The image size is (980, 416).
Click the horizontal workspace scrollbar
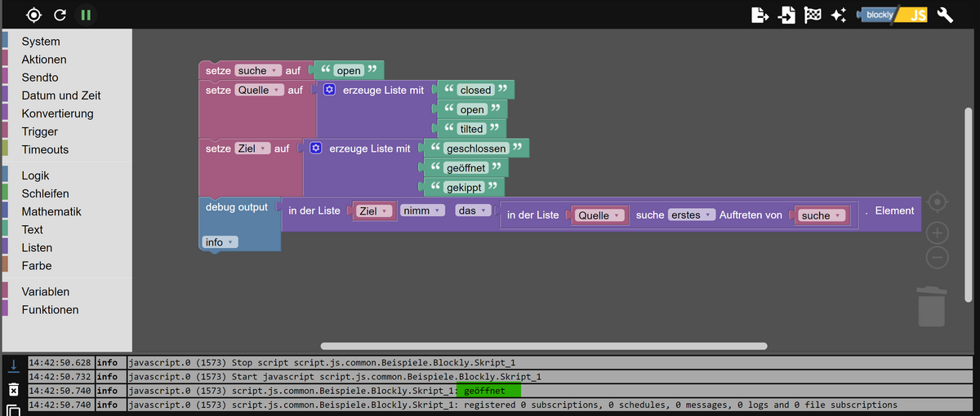(544, 347)
